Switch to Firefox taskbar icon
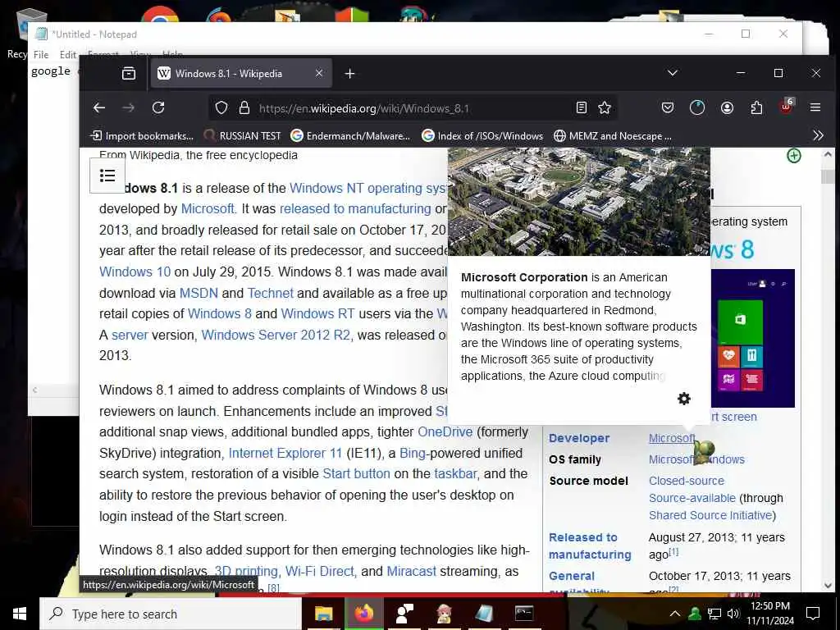Viewport: 840px width, 630px height. pyautogui.click(x=364, y=614)
